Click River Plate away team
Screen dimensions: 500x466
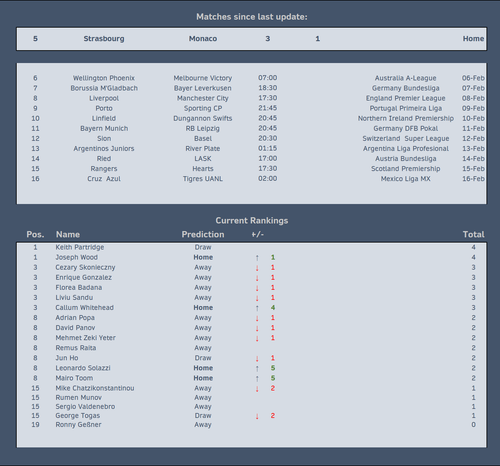pyautogui.click(x=203, y=148)
